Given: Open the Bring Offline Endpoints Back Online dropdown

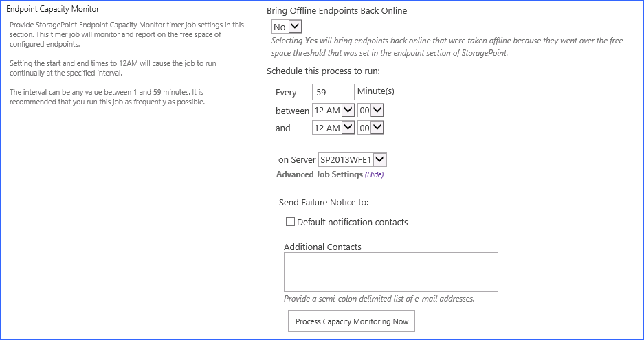Looking at the screenshot, I should [x=287, y=26].
